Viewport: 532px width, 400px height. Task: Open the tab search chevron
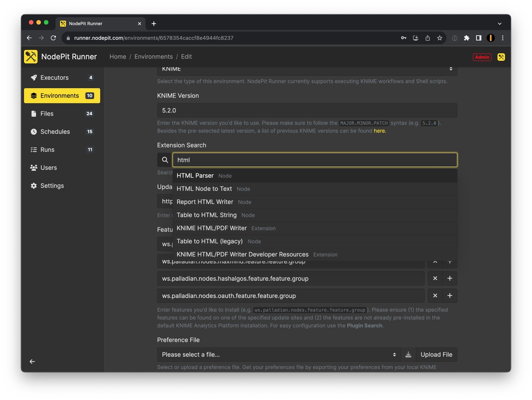tap(500, 24)
